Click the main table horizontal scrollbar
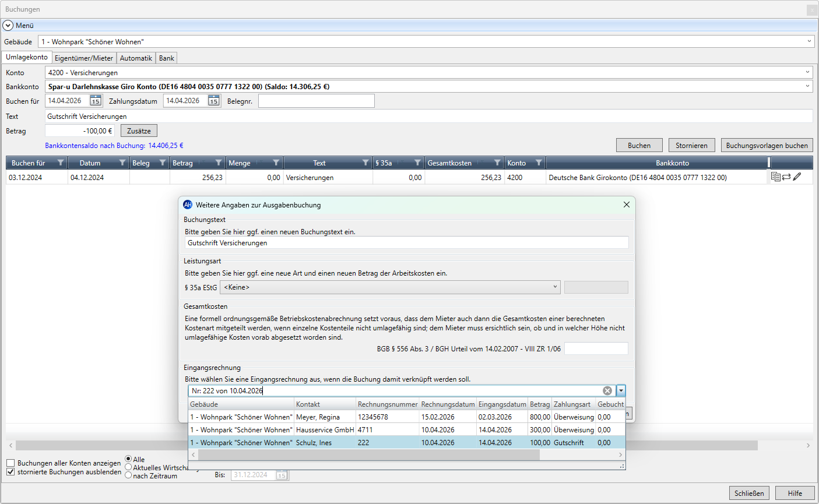819x504 pixels. tap(386, 445)
